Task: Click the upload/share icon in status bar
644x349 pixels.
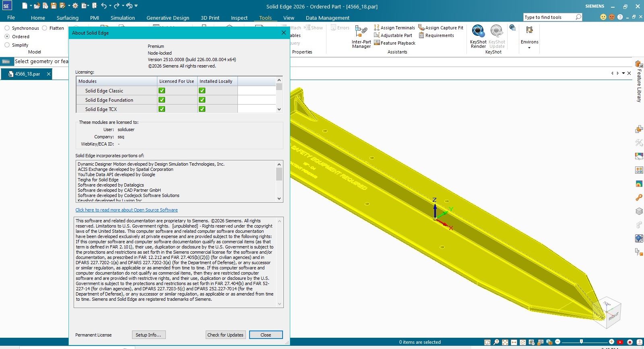Action: coord(640,342)
